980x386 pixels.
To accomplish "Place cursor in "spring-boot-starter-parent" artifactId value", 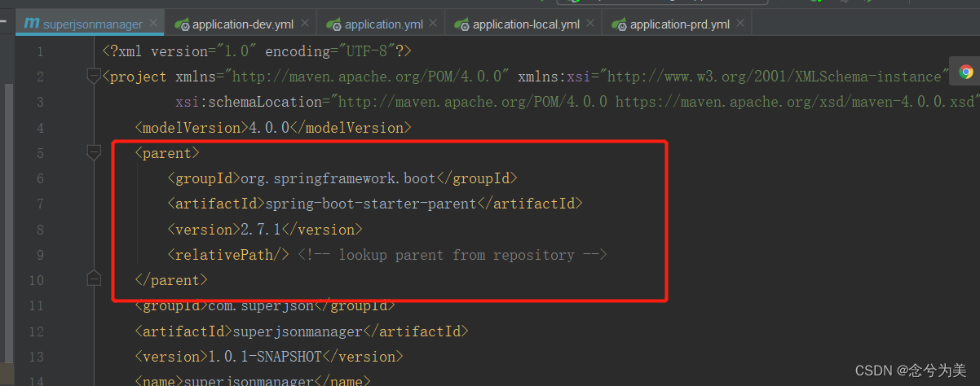I will [x=371, y=204].
